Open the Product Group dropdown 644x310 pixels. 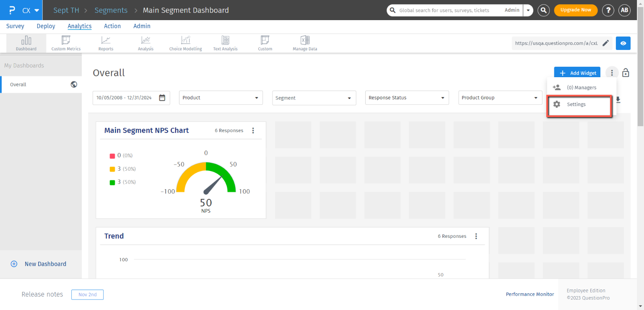tap(500, 98)
